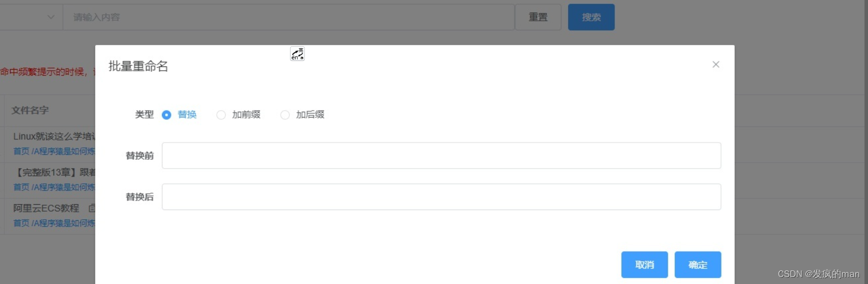Click the 请输入内容 search input
Screen dimensions: 868x284
point(289,17)
